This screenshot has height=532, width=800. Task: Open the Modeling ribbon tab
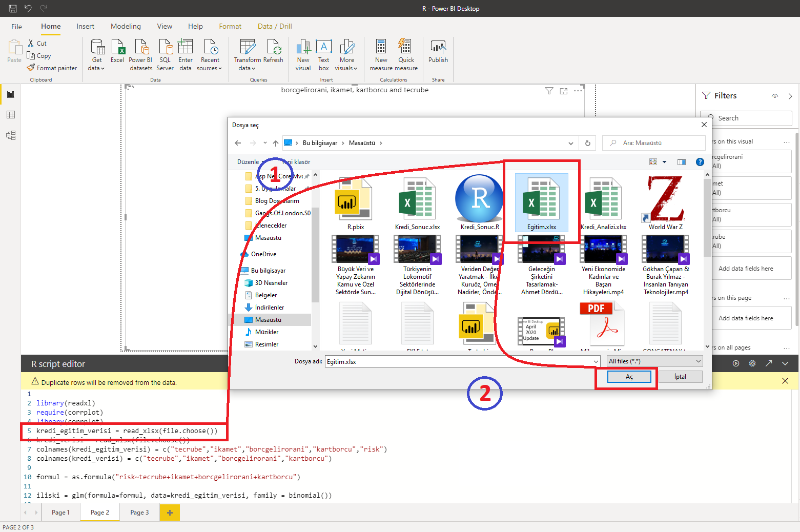coord(126,26)
